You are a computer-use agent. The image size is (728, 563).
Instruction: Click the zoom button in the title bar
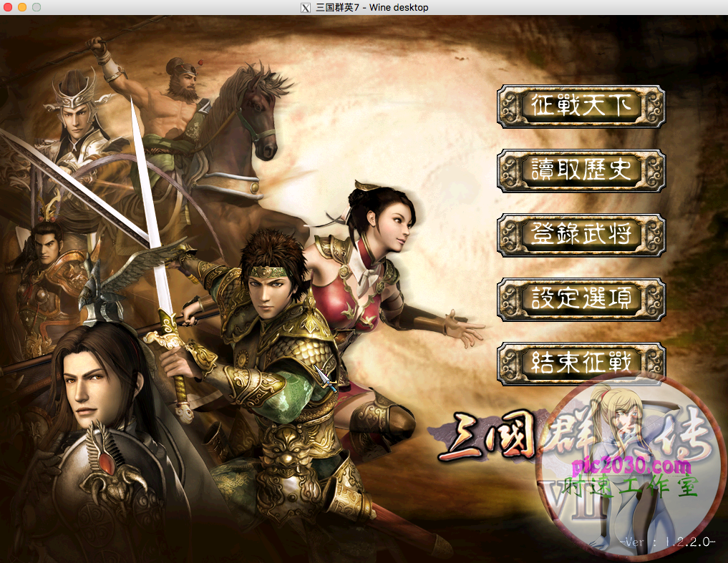[37, 7]
